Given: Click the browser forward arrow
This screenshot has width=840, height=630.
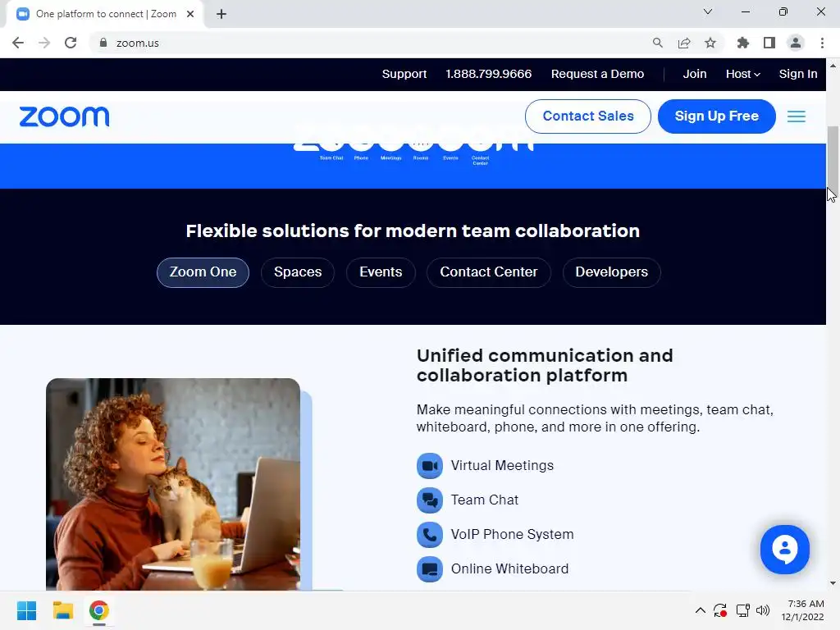Looking at the screenshot, I should point(44,43).
